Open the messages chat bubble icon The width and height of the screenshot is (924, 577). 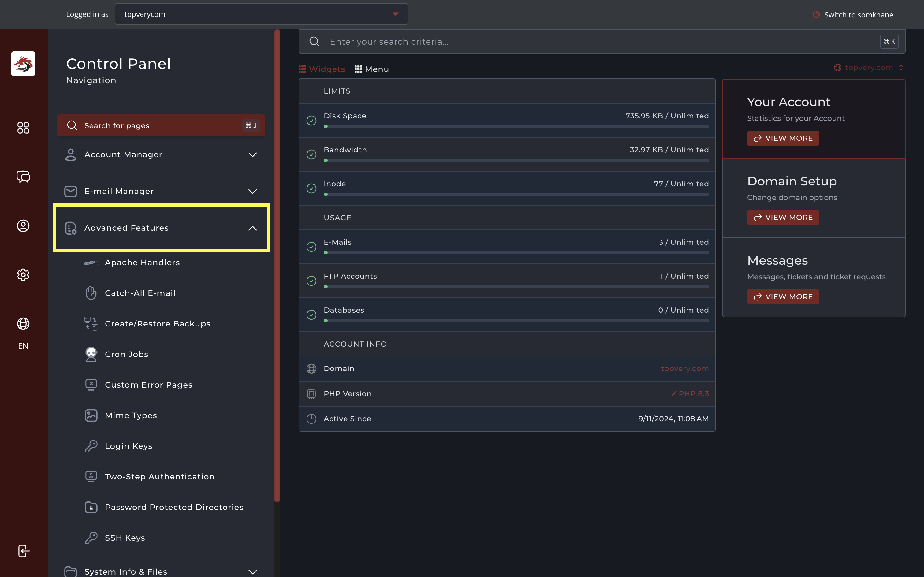[23, 177]
